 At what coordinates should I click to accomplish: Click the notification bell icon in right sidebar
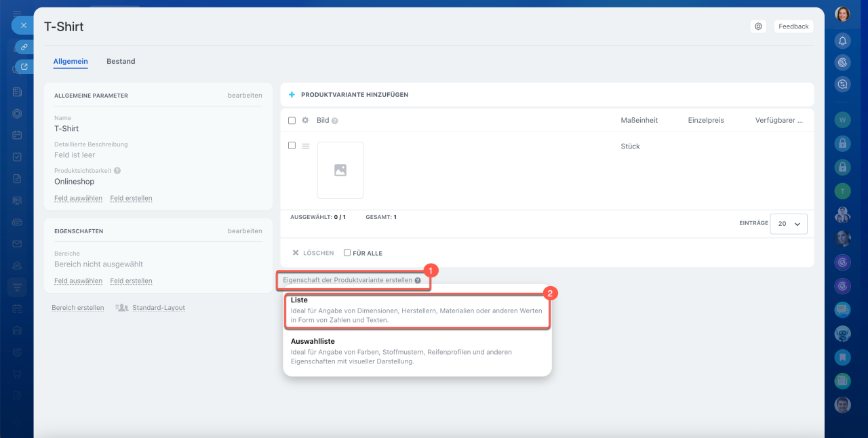(842, 41)
